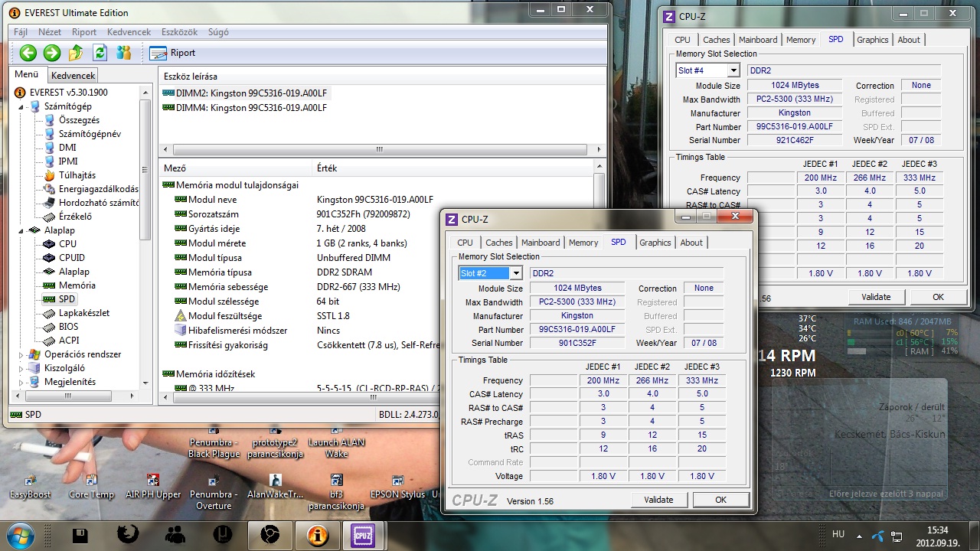Click Validate in the rear CPU-Z window
Image resolution: width=980 pixels, height=551 pixels.
coord(876,297)
